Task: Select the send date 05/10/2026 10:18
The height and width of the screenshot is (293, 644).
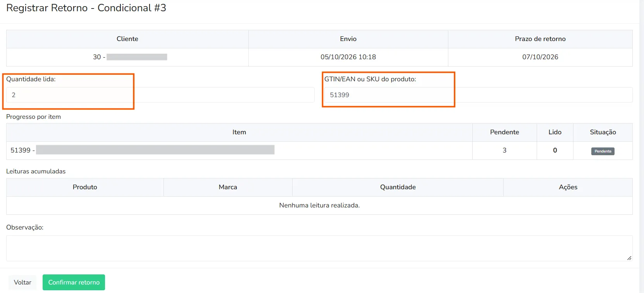Action: (x=348, y=57)
